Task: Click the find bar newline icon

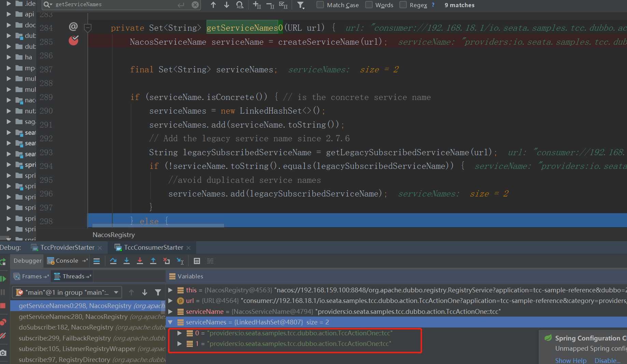Action: (181, 5)
